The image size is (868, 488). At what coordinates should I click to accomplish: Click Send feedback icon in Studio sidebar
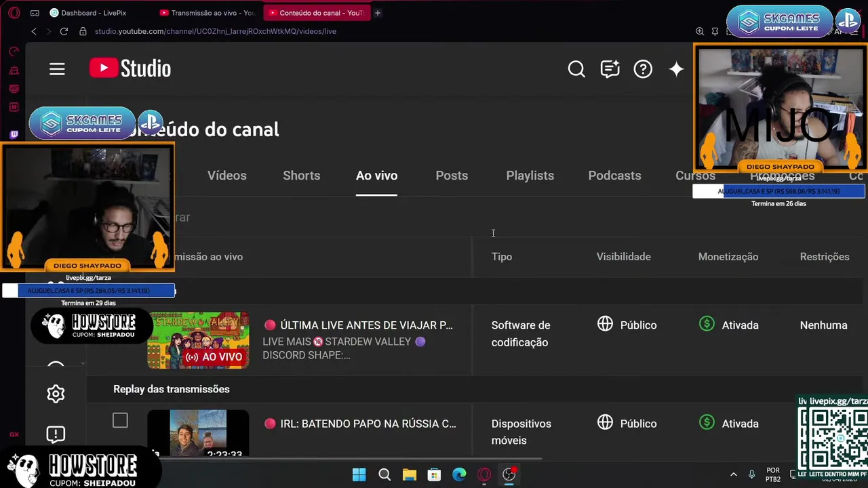[56, 434]
